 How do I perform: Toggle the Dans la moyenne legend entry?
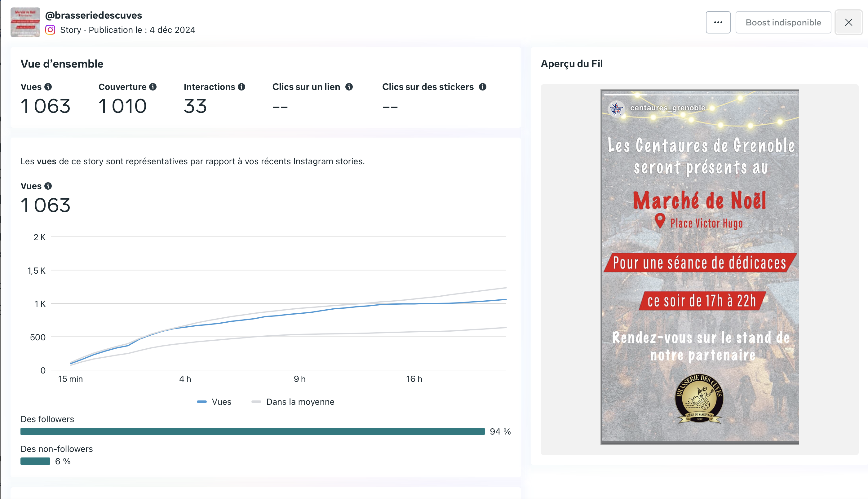point(293,402)
